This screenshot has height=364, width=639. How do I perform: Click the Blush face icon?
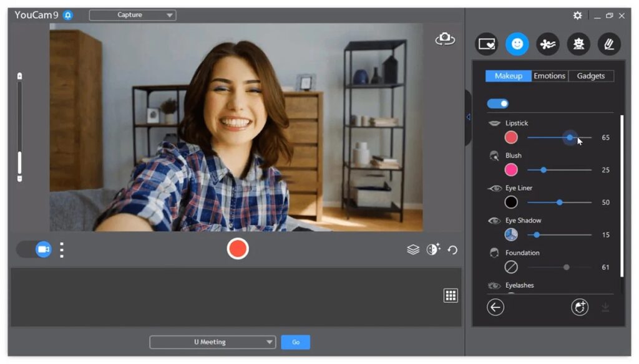pyautogui.click(x=494, y=156)
